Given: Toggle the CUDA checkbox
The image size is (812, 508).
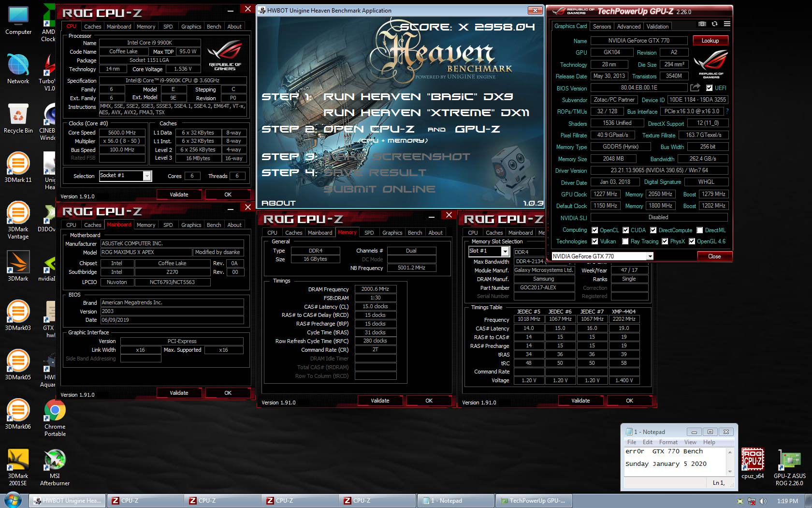Looking at the screenshot, I should click(x=625, y=230).
